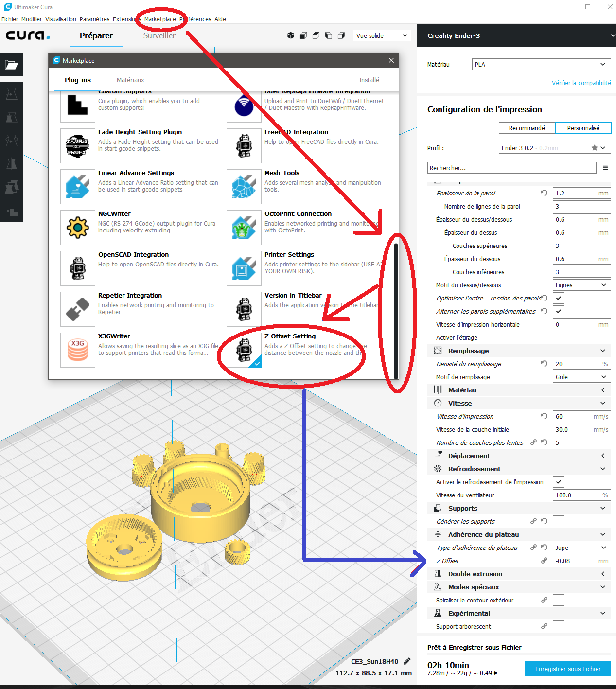Edit the Z Offset value field
Screen dimensions: 616x689
tap(582, 561)
